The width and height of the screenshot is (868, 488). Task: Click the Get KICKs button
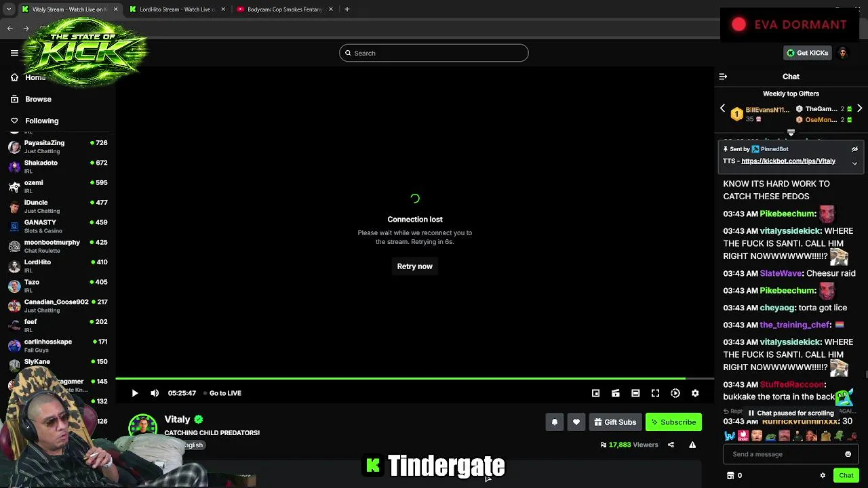pos(808,53)
